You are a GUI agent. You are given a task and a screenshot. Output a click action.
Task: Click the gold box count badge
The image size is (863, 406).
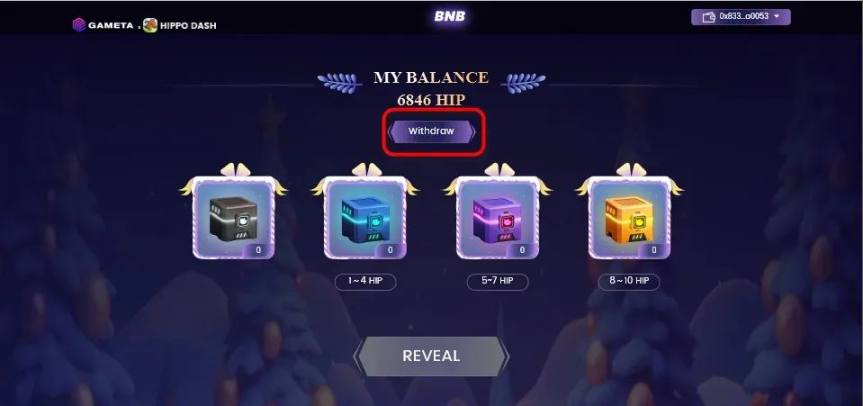(654, 250)
